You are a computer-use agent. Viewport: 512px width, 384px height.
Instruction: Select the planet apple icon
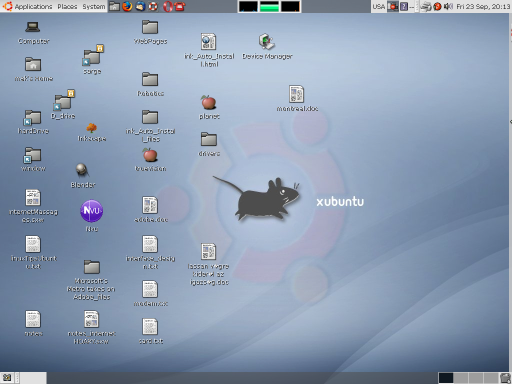tap(209, 107)
